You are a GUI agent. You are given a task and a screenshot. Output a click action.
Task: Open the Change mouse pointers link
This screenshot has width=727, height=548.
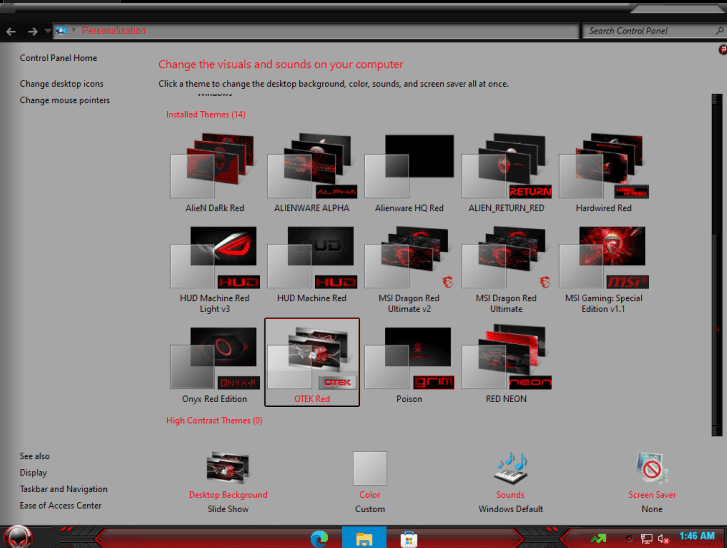click(x=64, y=100)
